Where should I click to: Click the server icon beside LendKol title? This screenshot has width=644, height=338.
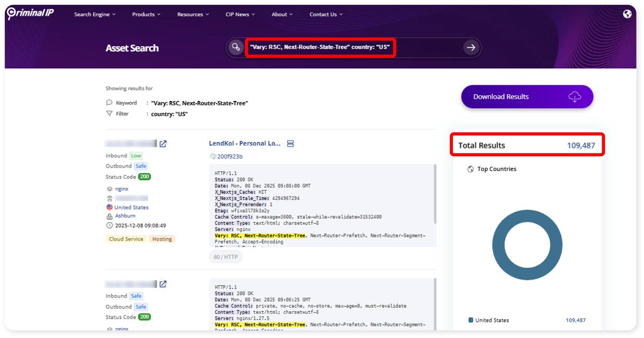click(290, 143)
